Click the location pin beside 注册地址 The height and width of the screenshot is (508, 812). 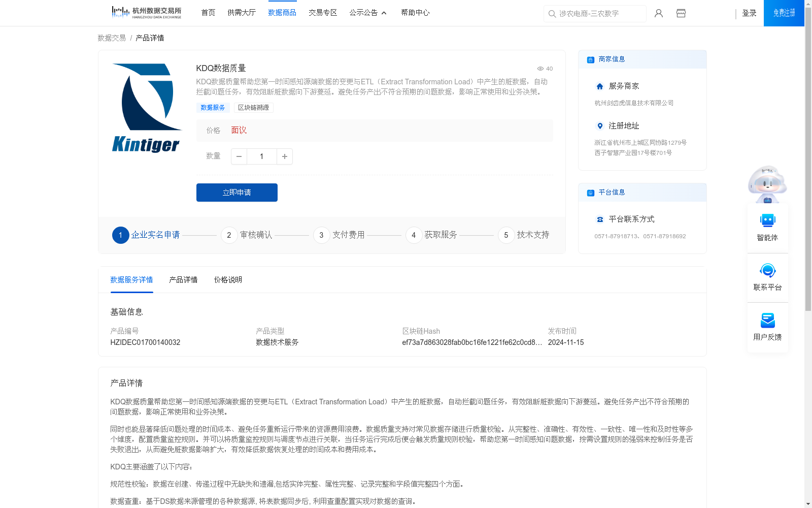pyautogui.click(x=600, y=126)
